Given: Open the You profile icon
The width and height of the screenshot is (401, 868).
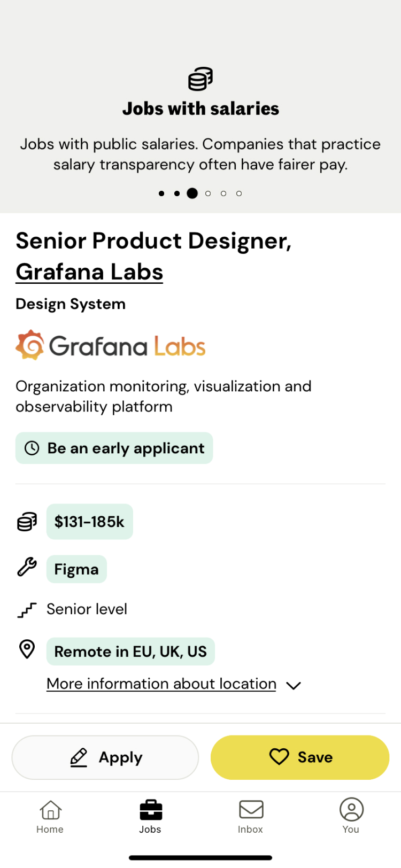Looking at the screenshot, I should point(351,809).
